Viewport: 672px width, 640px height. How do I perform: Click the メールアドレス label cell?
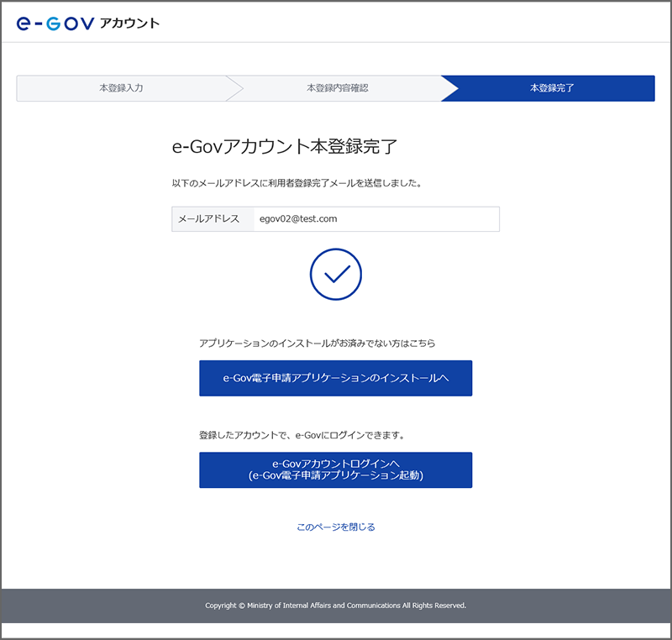coord(213,219)
